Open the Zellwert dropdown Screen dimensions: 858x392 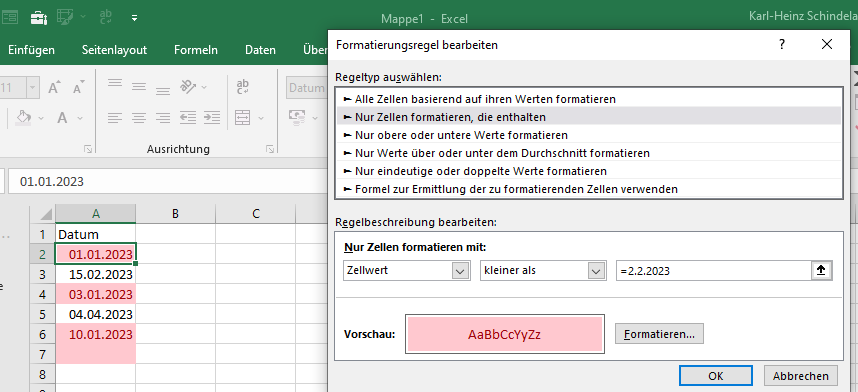pyautogui.click(x=407, y=270)
